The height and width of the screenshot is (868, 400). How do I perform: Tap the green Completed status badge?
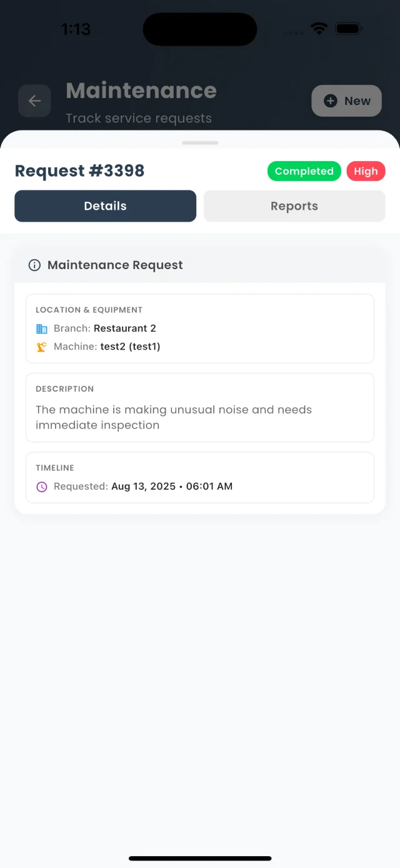click(x=304, y=171)
